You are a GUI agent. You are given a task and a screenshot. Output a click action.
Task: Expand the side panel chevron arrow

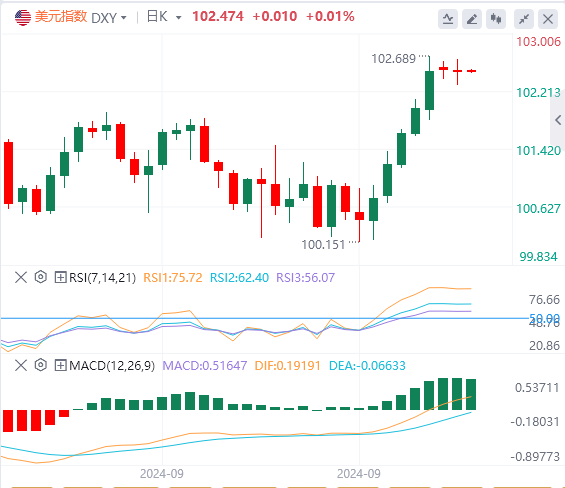click(x=558, y=120)
